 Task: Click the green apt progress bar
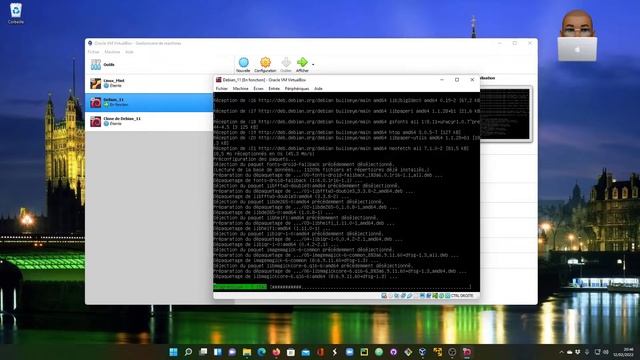click(x=240, y=287)
